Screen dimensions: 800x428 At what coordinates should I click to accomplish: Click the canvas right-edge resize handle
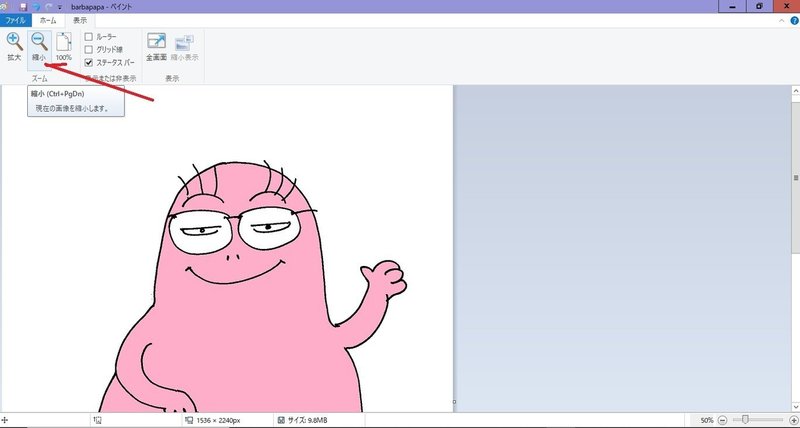pyautogui.click(x=454, y=402)
